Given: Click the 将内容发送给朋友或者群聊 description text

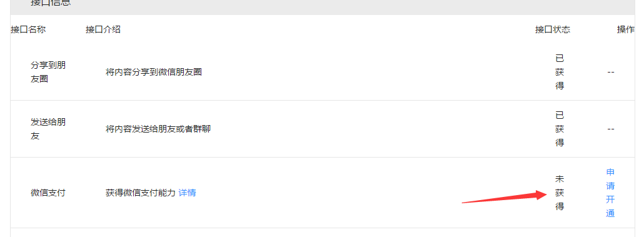Looking at the screenshot, I should pyautogui.click(x=158, y=129).
